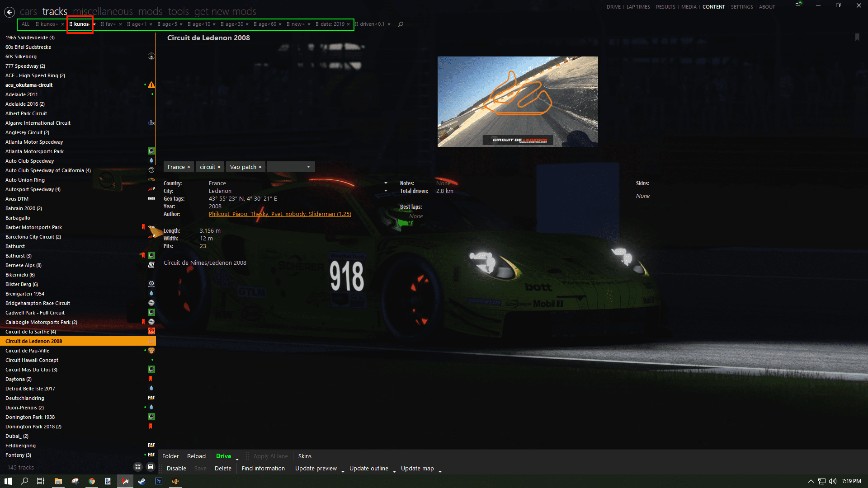This screenshot has height=488, width=868.
Task: Open the Update map dropdown arrow
Action: click(x=440, y=471)
